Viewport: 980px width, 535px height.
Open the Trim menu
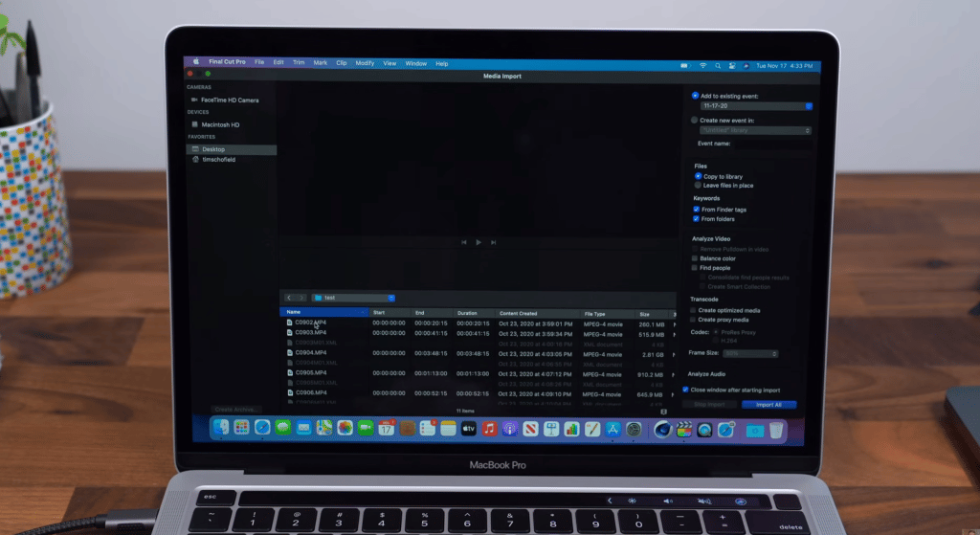[299, 62]
